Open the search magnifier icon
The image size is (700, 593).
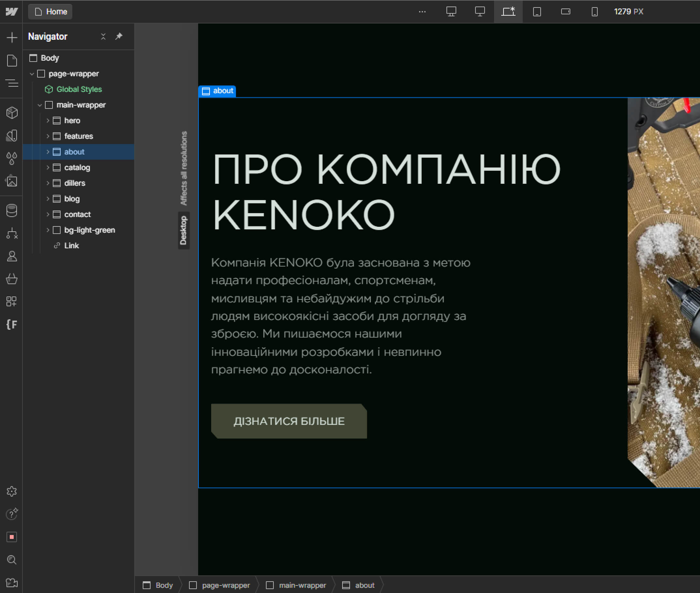(12, 560)
